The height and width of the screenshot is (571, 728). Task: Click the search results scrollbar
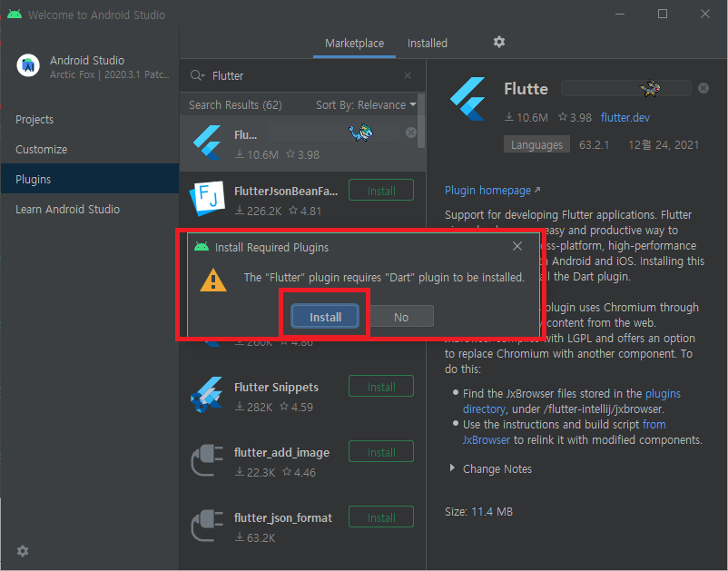click(421, 121)
